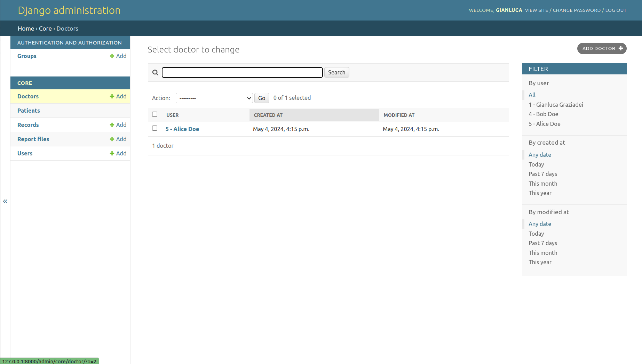642x364 pixels.
Task: Click the ADD DOCTOR button
Action: coord(602,48)
